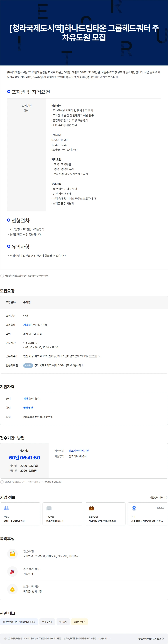This screenshot has width=168, height=644.
Task: Click the info icon beside 채용정보에 잘못된 내용
Action: tap(2, 276)
